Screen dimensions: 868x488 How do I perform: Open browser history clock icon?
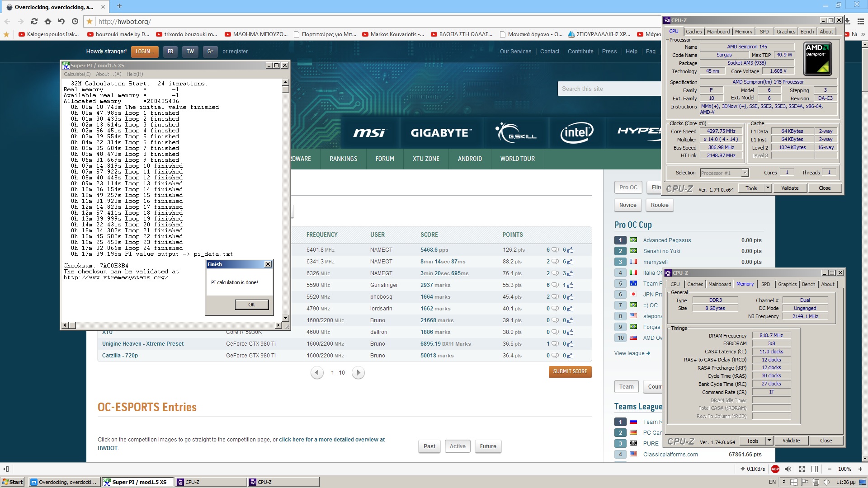[x=75, y=21]
